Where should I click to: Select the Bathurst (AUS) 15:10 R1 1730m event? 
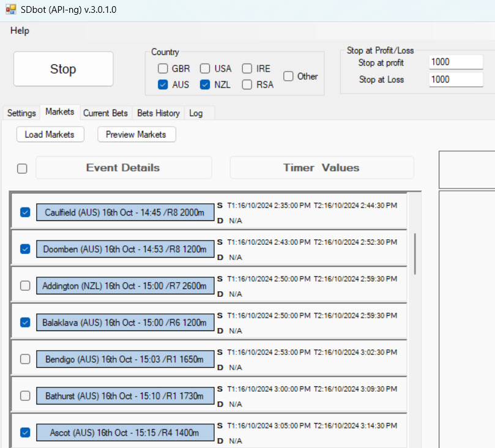[x=125, y=395]
